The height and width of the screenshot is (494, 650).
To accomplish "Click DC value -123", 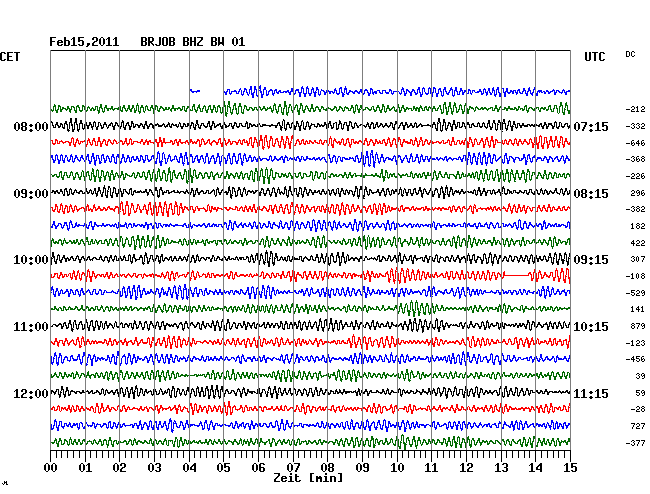I will 635,343.
